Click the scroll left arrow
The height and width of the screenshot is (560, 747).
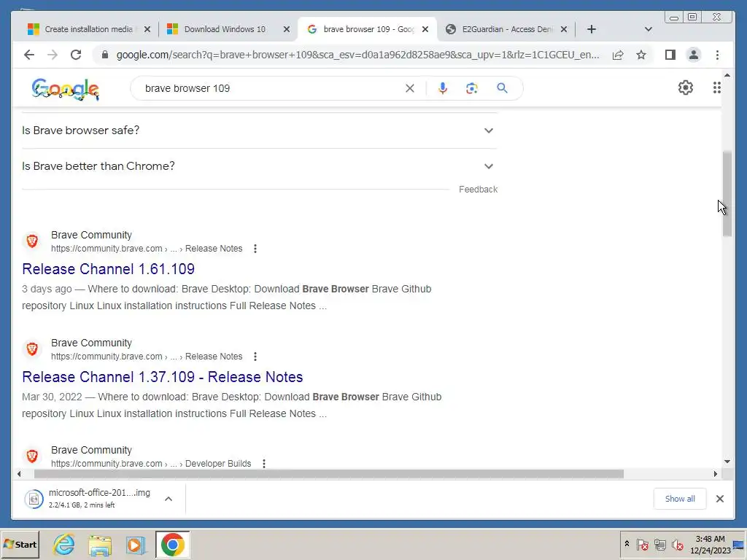pos(18,474)
